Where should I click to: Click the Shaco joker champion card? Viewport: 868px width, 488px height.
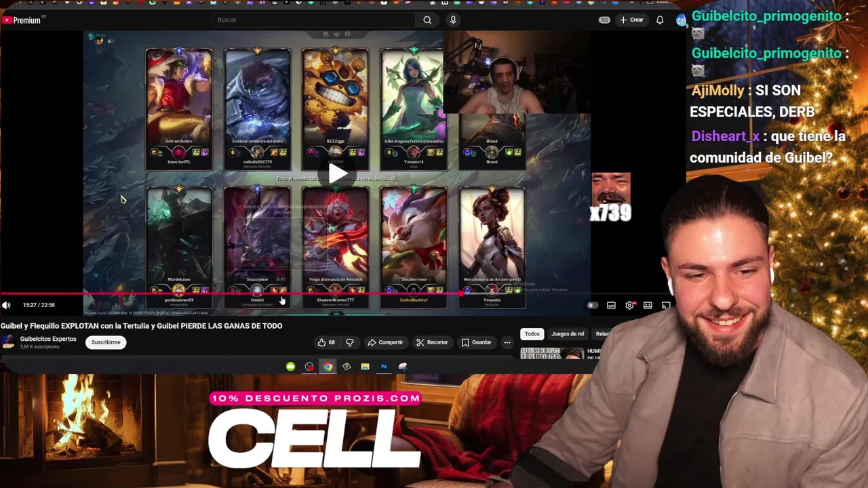pos(257,247)
